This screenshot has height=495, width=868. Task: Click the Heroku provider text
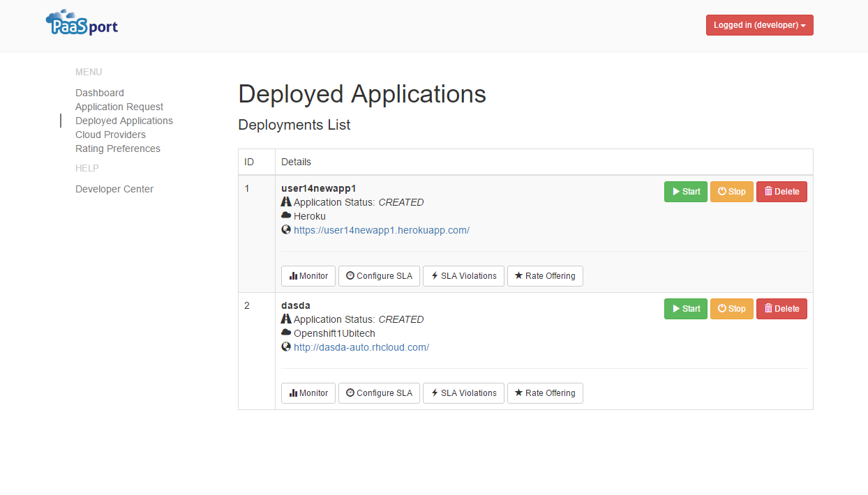(310, 216)
